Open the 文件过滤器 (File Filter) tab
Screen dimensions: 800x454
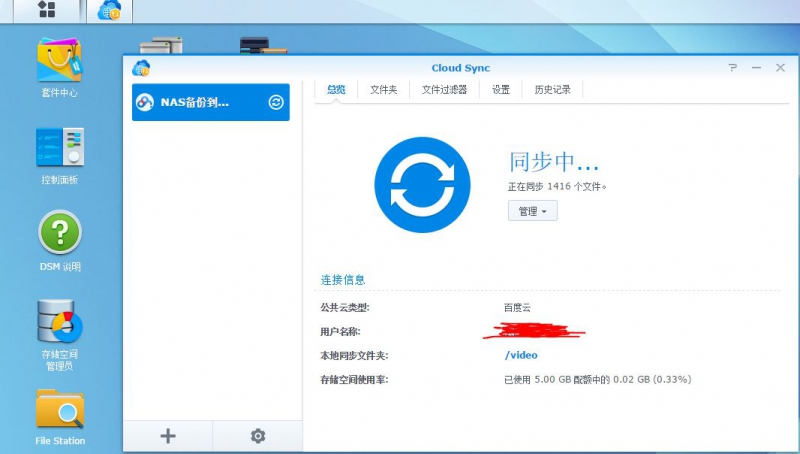click(x=444, y=90)
